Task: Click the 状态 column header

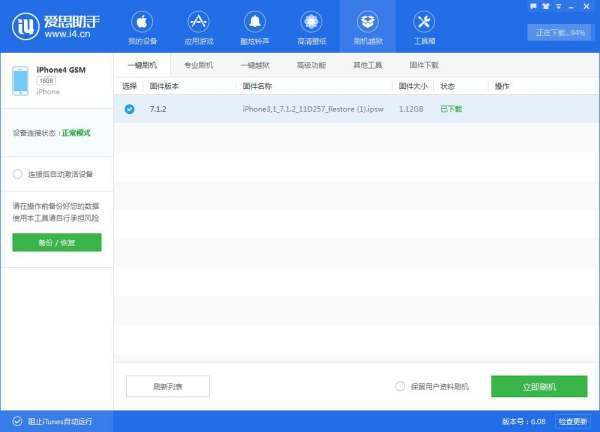Action: tap(447, 86)
